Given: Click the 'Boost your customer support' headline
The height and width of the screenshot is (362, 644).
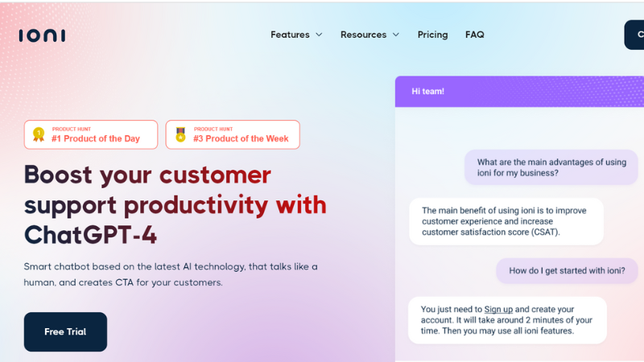Looking at the screenshot, I should point(175,205).
